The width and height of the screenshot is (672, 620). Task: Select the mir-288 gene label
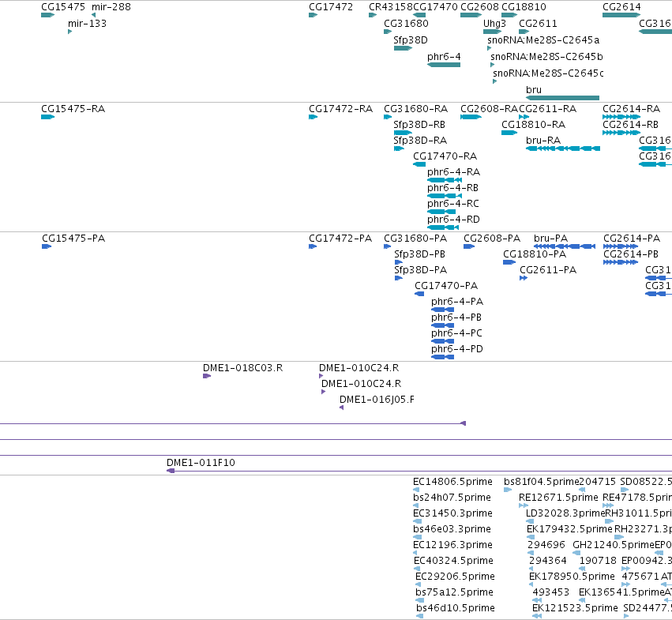(111, 7)
